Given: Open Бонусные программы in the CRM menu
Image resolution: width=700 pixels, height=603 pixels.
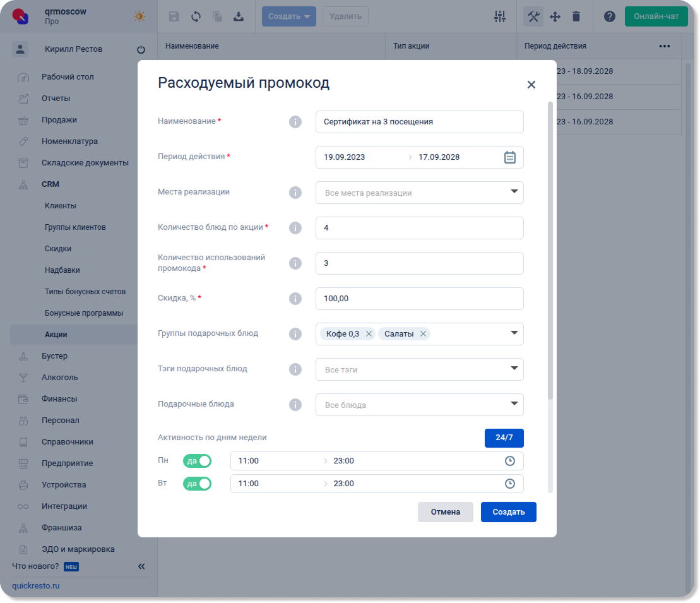Looking at the screenshot, I should coord(83,313).
